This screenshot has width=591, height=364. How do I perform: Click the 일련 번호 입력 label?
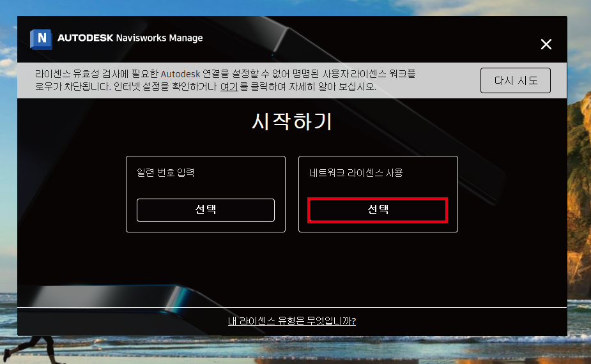pyautogui.click(x=165, y=172)
